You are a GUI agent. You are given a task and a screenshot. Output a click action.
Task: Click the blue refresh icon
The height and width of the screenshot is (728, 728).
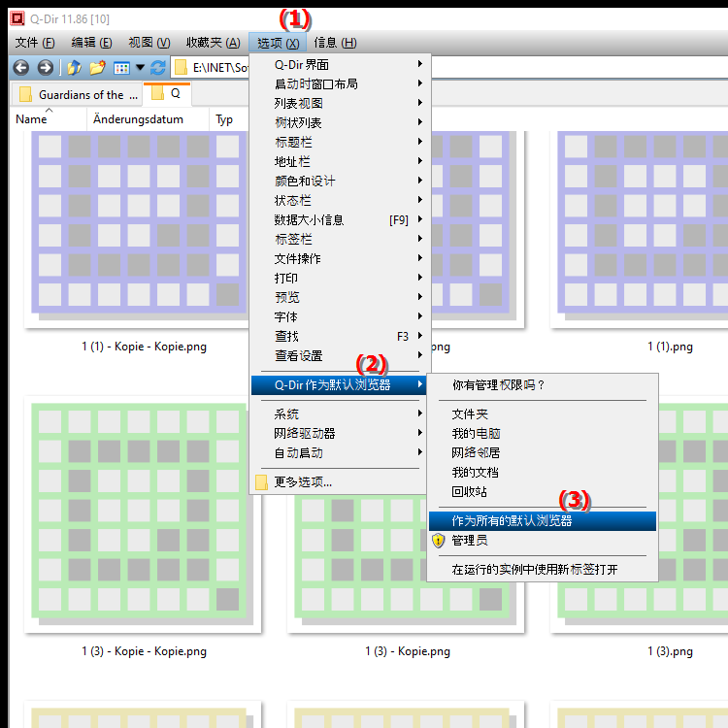158,68
